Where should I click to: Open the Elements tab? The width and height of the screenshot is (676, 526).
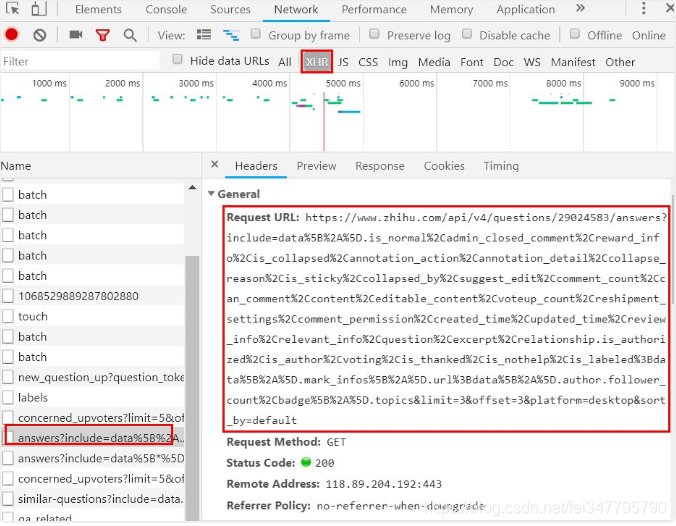(98, 9)
